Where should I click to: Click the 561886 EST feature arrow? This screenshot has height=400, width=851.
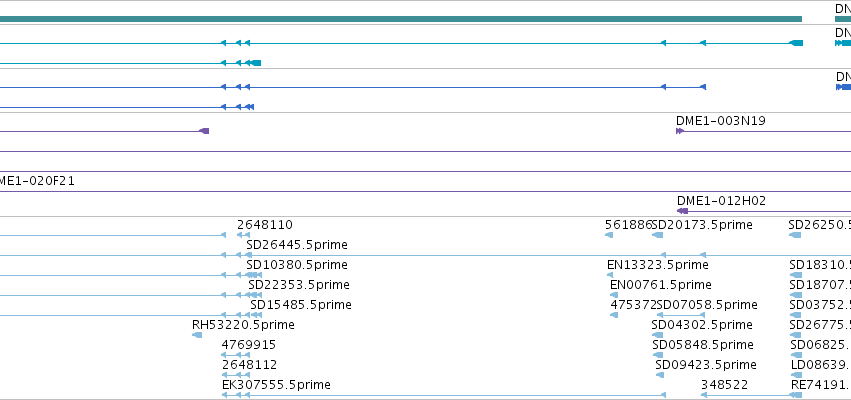609,235
